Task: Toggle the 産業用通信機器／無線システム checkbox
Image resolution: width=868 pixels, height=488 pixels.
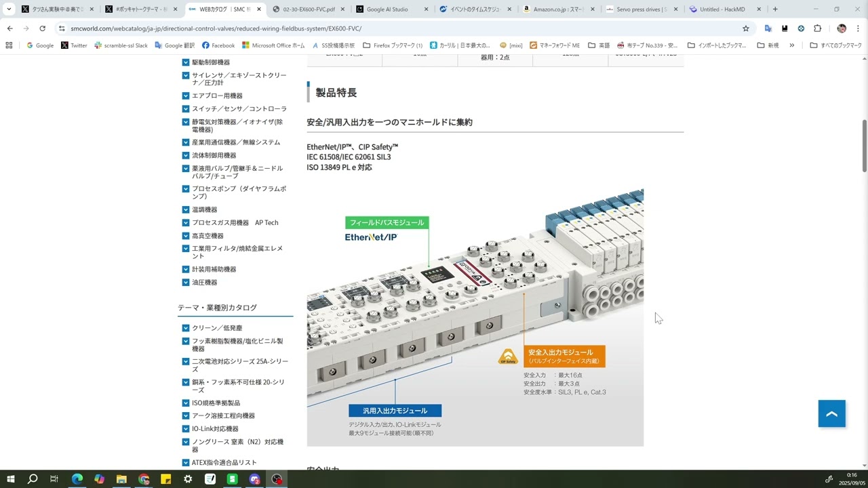Action: point(186,142)
